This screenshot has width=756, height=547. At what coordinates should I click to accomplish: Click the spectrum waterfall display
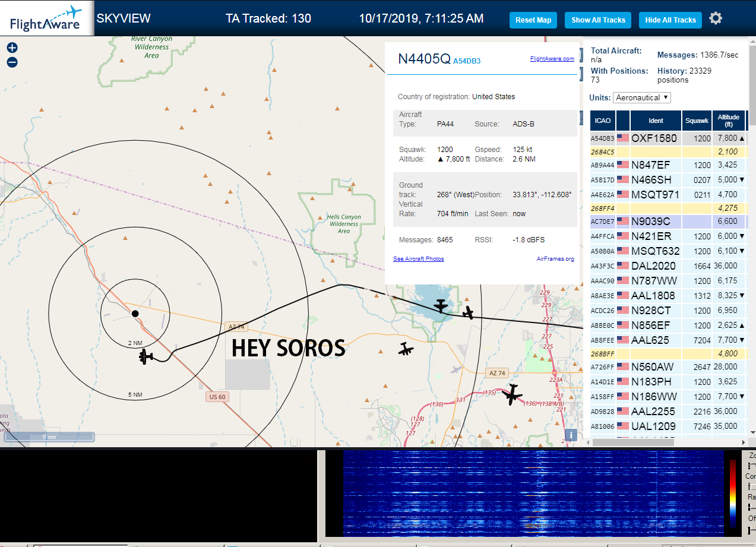coord(533,494)
